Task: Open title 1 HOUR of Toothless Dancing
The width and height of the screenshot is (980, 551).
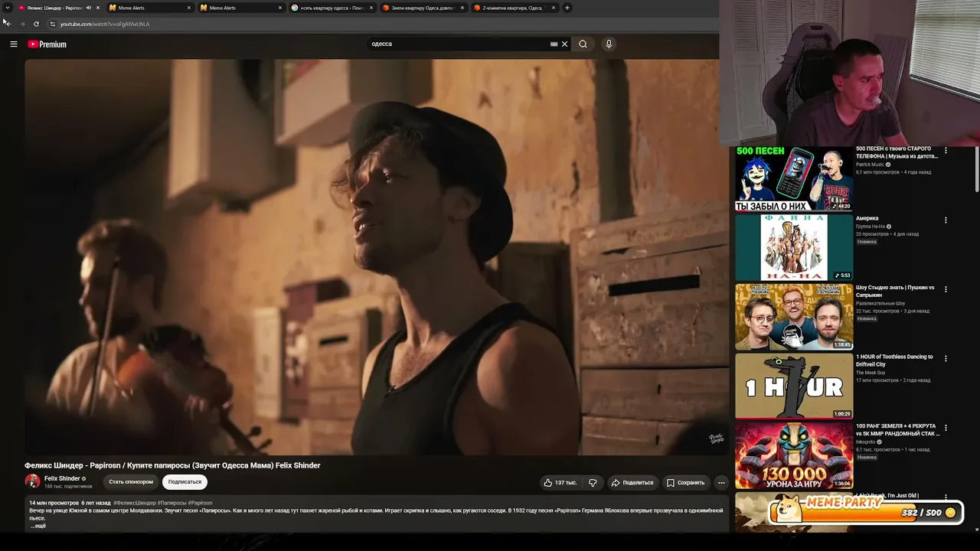Action: (894, 360)
